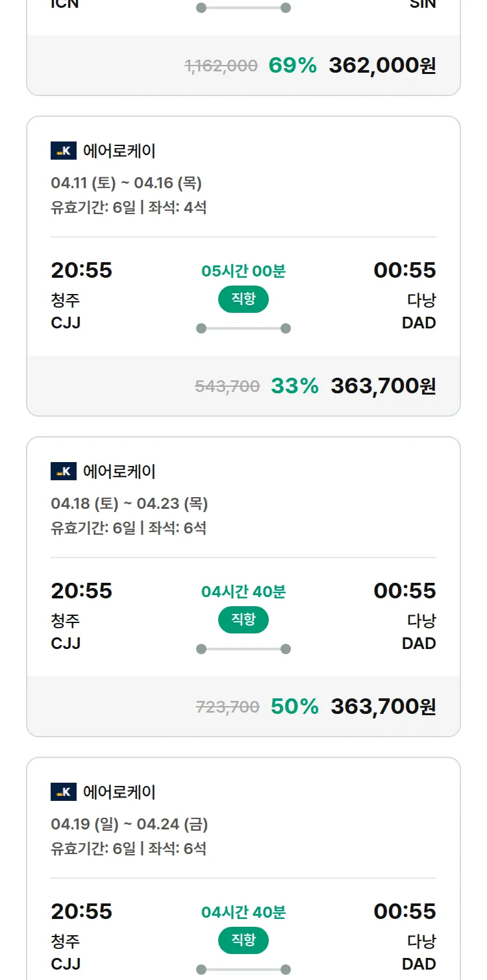Select the 362,000원 Singapore fare
The width and height of the screenshot is (487, 980).
(382, 66)
